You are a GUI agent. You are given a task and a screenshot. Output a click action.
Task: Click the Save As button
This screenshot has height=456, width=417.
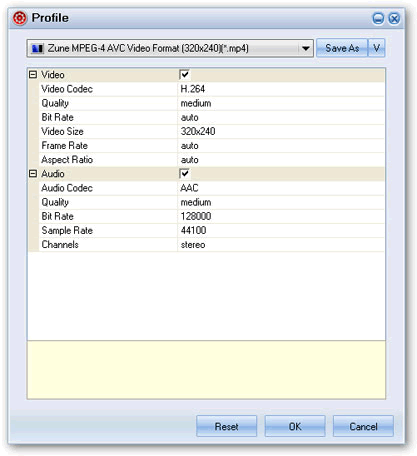coord(342,48)
